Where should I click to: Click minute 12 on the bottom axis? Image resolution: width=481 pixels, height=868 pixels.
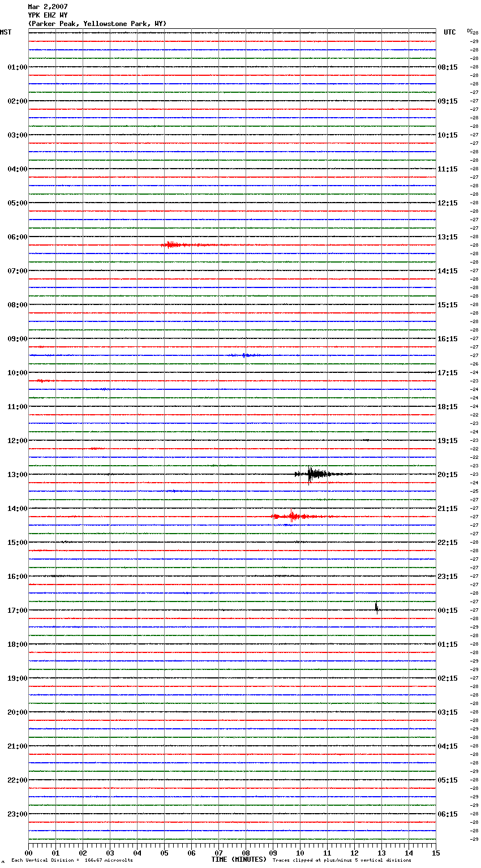tap(354, 853)
